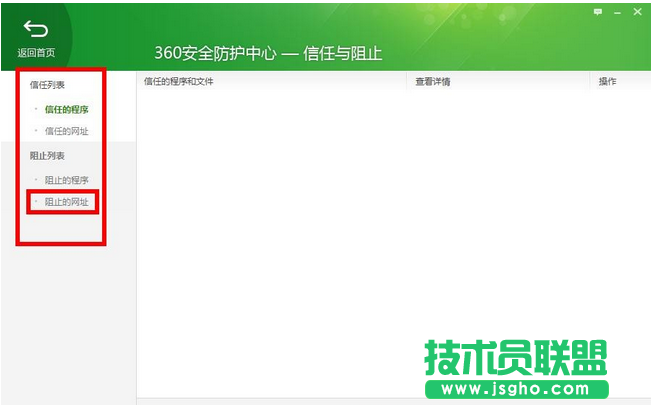Screen dimensions: 652x405
Task: Open 阻止的网址 in the sidebar
Action: (x=66, y=202)
